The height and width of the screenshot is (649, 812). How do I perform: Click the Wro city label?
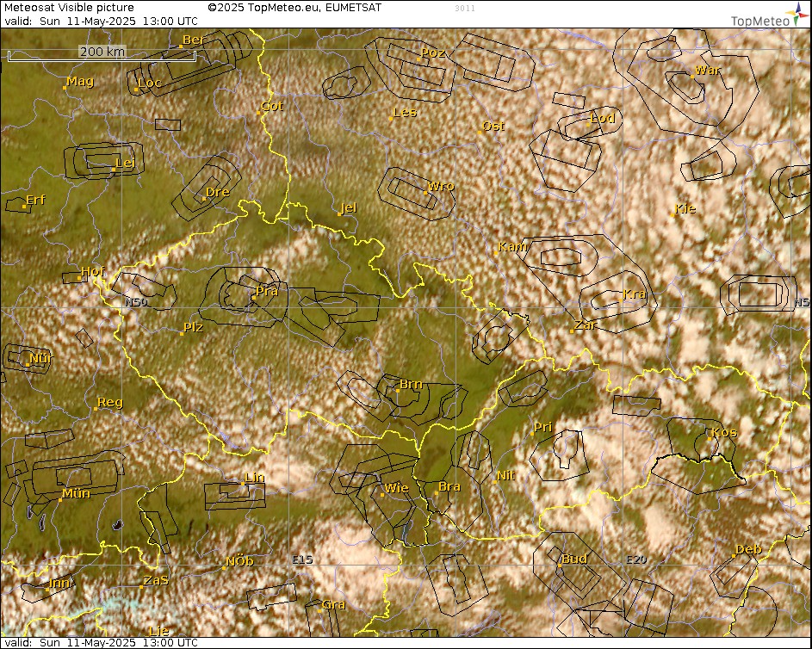(x=441, y=186)
